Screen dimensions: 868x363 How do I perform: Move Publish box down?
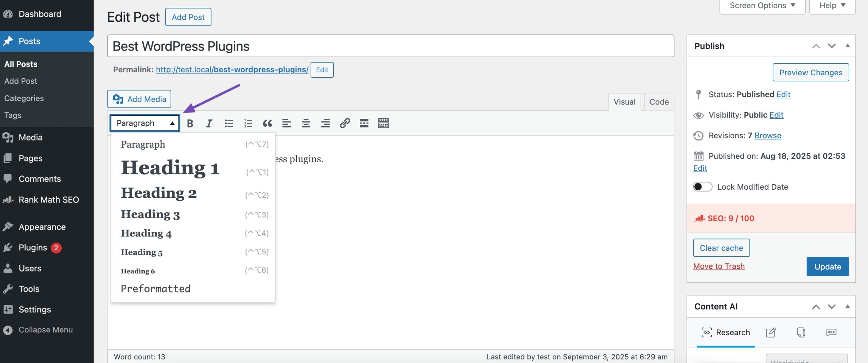[x=832, y=46]
